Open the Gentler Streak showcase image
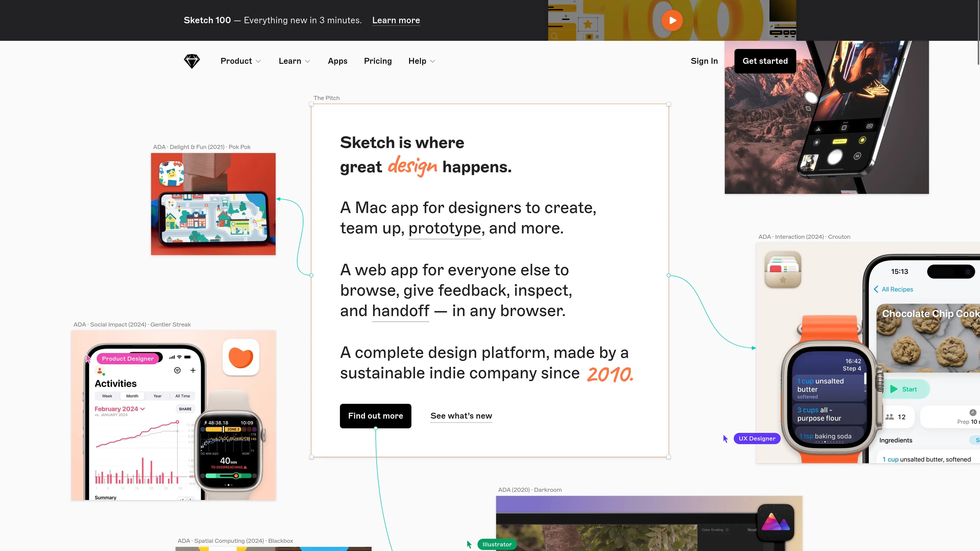 [x=174, y=415]
